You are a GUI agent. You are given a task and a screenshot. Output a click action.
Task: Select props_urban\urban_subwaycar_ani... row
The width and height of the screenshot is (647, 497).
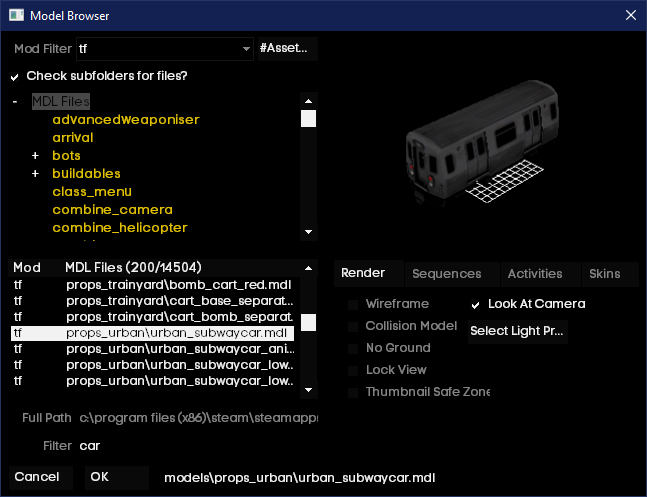coord(153,349)
